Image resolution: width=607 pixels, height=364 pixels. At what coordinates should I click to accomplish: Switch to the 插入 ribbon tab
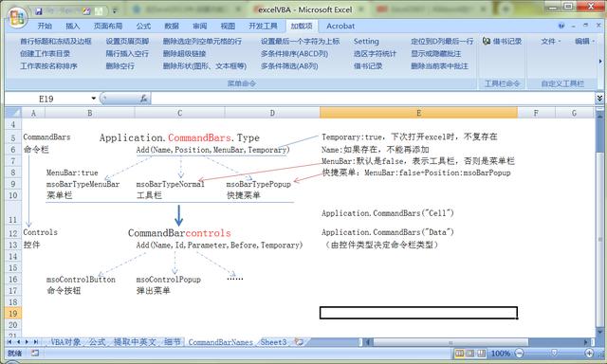point(72,26)
